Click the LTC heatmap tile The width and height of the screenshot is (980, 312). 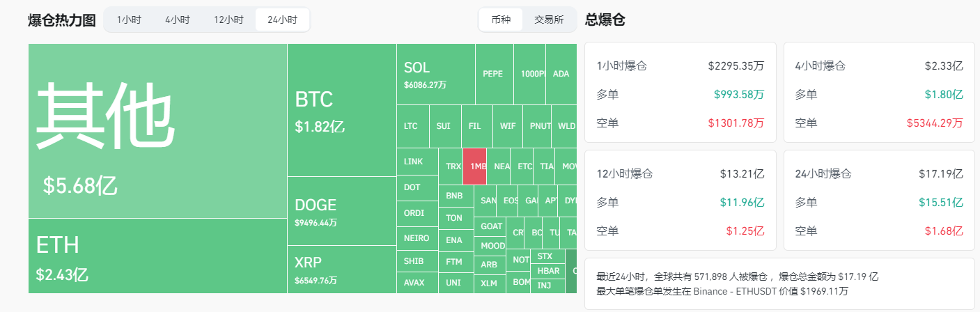[412, 126]
